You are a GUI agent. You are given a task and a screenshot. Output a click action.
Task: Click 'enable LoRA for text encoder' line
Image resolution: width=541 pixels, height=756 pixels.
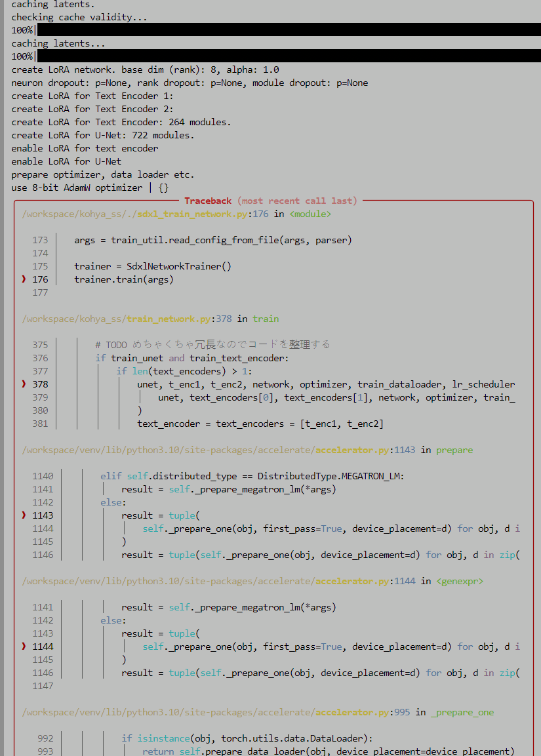tap(85, 148)
